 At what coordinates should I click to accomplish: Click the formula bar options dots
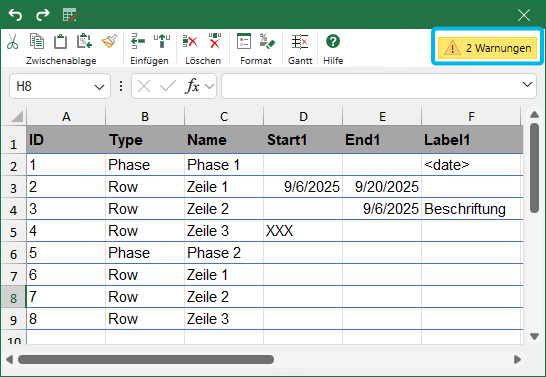tap(121, 86)
